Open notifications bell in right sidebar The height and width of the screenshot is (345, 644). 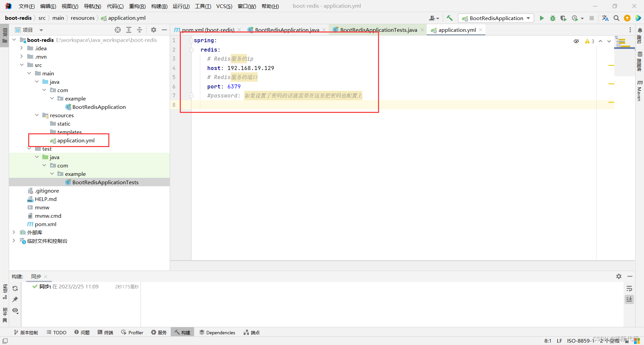[640, 30]
